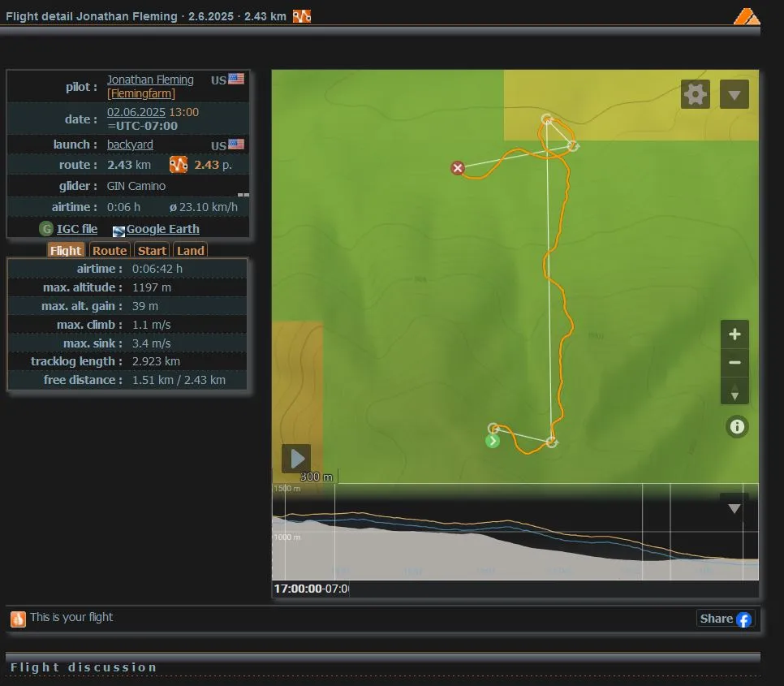Share the flight on Facebook
Screen dimensions: 784x686
pyautogui.click(x=726, y=619)
